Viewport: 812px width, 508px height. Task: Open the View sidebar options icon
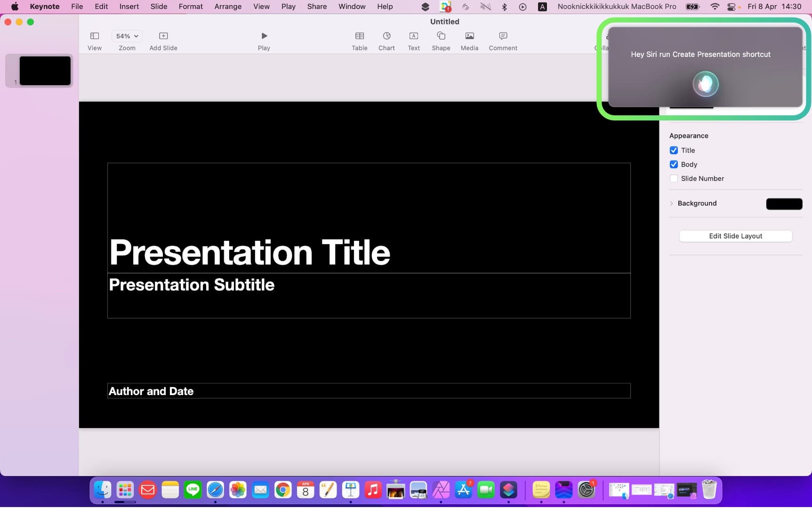coord(95,36)
